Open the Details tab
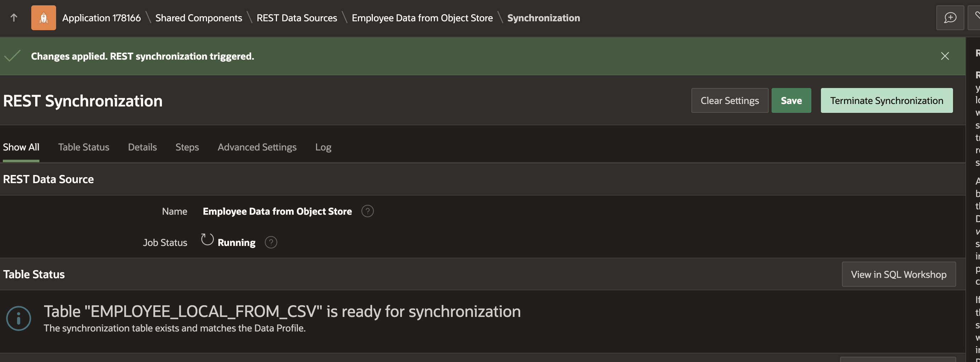 point(142,147)
